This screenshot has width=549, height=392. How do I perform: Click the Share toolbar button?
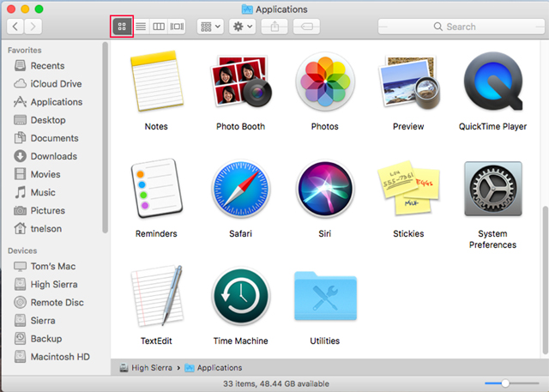pyautogui.click(x=274, y=27)
